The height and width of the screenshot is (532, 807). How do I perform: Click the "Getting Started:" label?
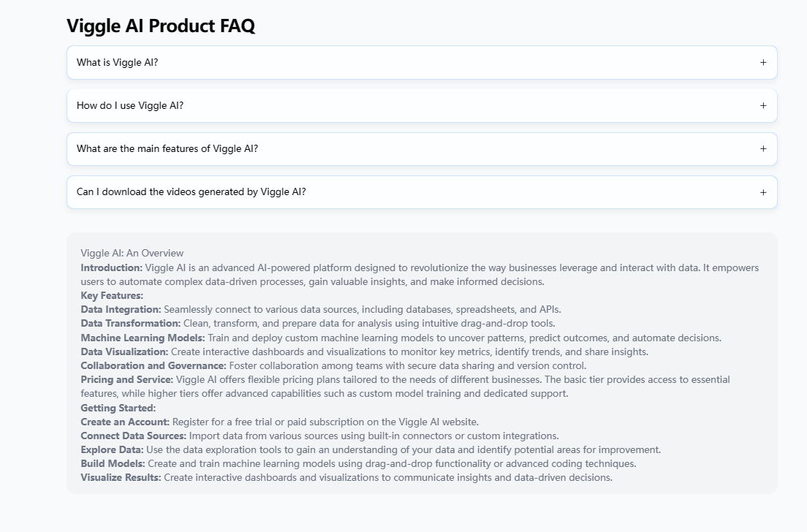point(118,408)
